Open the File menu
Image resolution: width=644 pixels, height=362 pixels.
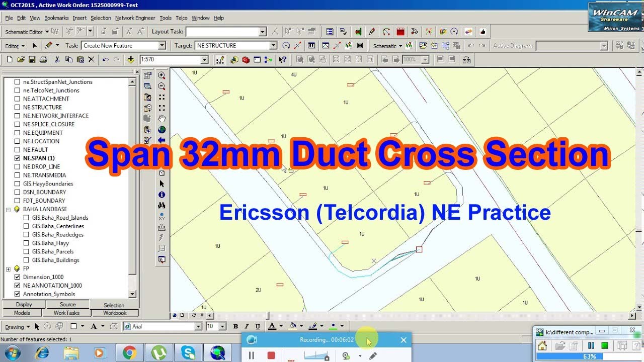click(9, 18)
